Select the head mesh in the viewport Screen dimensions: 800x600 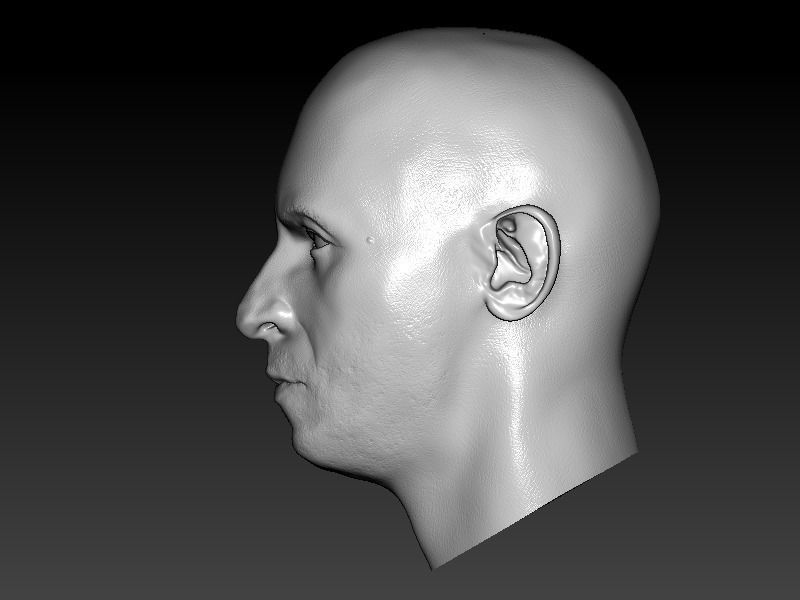(x=450, y=250)
